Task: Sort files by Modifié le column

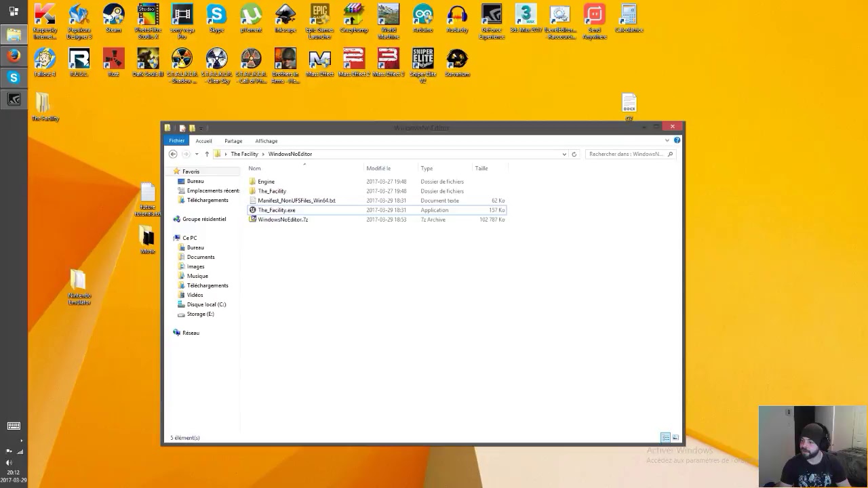Action: pyautogui.click(x=378, y=168)
